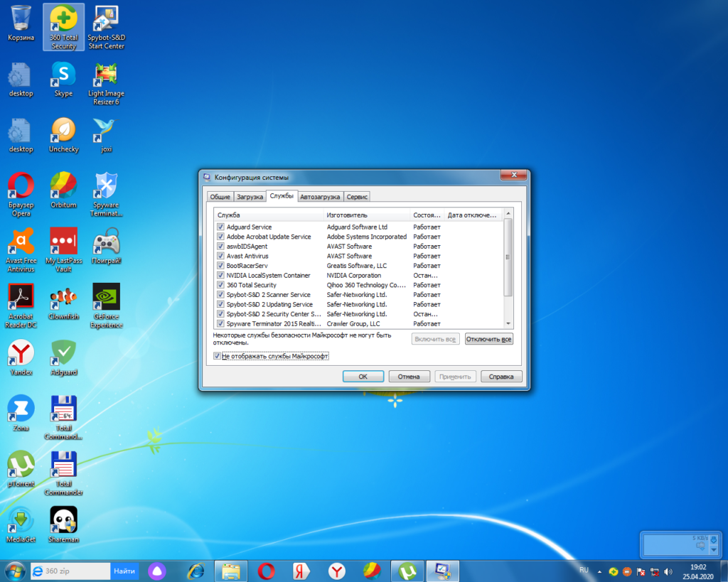Image resolution: width=728 pixels, height=582 pixels.
Task: Sort by the Дата отключения column header
Action: 473,215
